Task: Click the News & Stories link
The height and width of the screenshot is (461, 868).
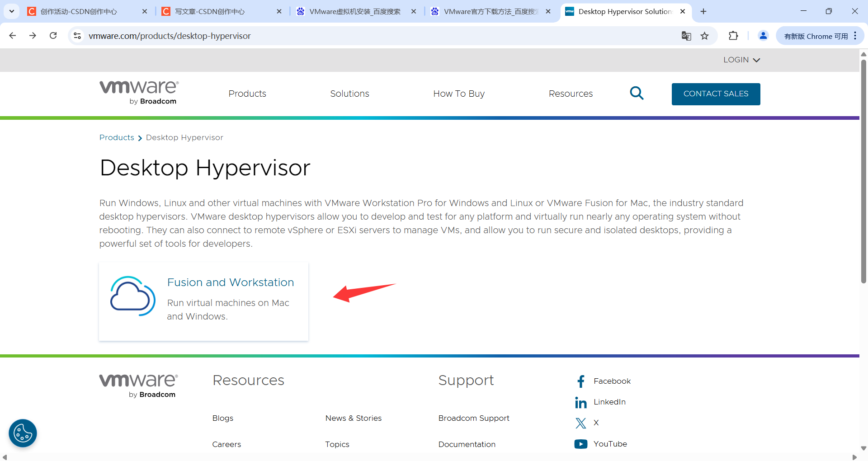Action: [x=354, y=419]
